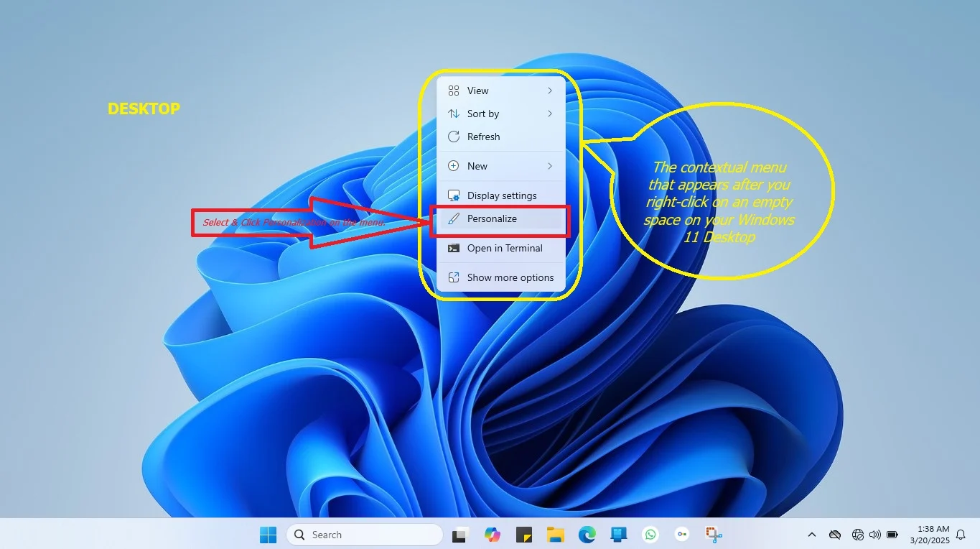Screen dimensions: 980x549
Task: Click the taskbar Search box
Action: [x=365, y=535]
